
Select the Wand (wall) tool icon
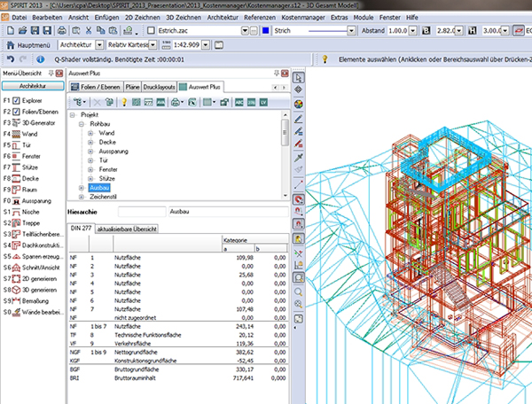click(x=16, y=134)
